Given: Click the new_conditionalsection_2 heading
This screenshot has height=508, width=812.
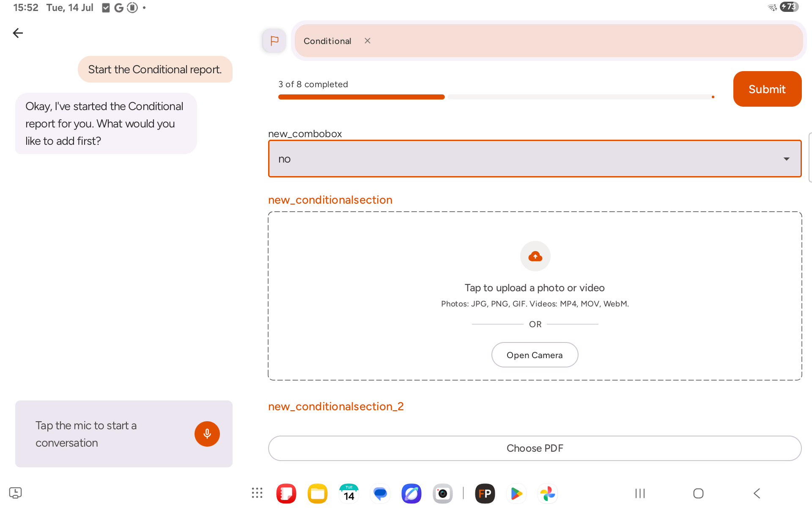Looking at the screenshot, I should [x=336, y=406].
